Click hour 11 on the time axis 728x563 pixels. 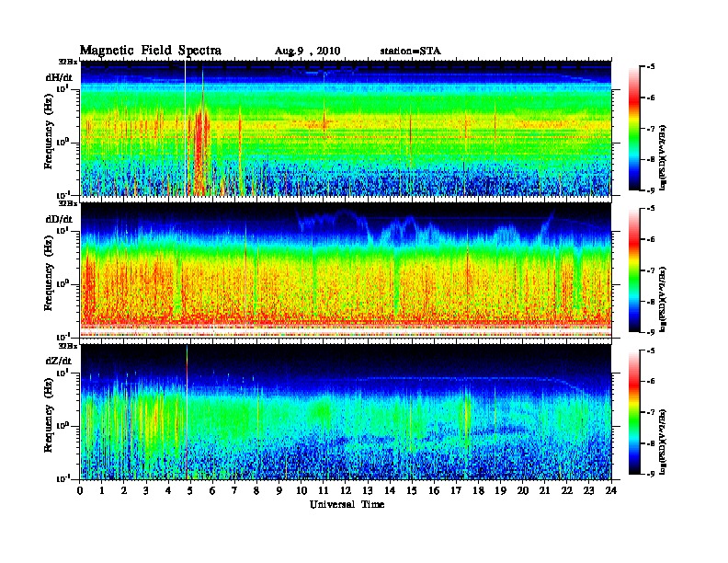(324, 490)
